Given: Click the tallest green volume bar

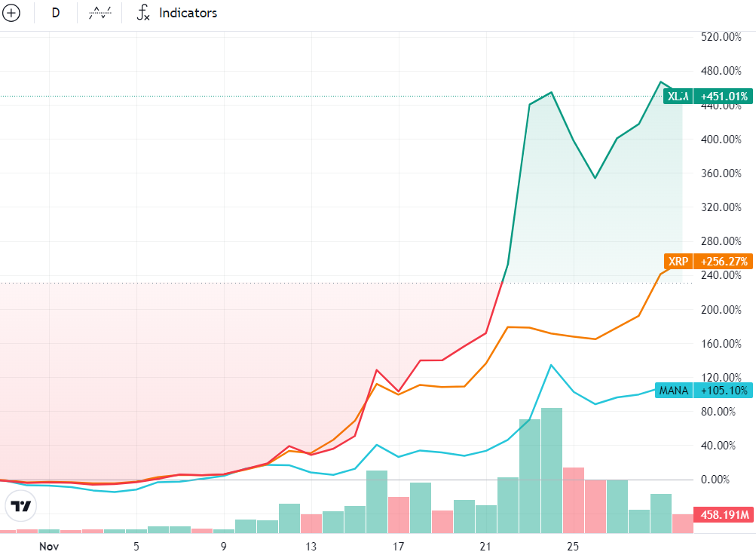Looking at the screenshot, I should point(552,471).
